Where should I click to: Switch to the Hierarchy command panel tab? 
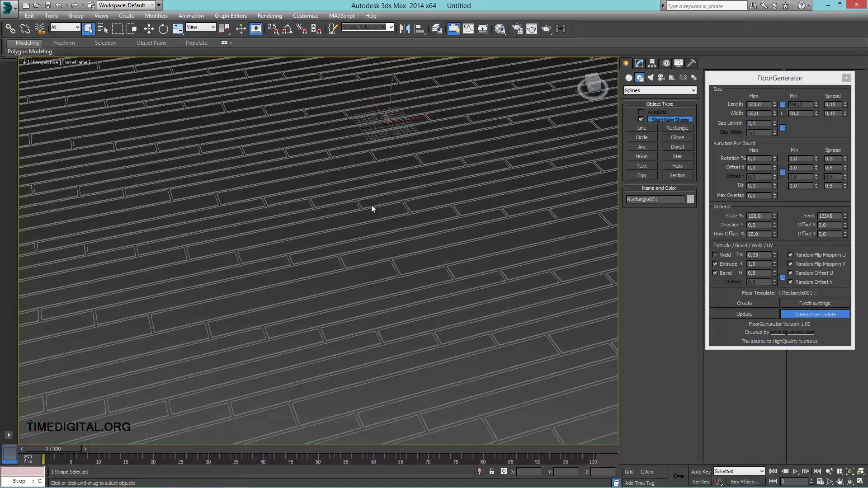coord(652,63)
